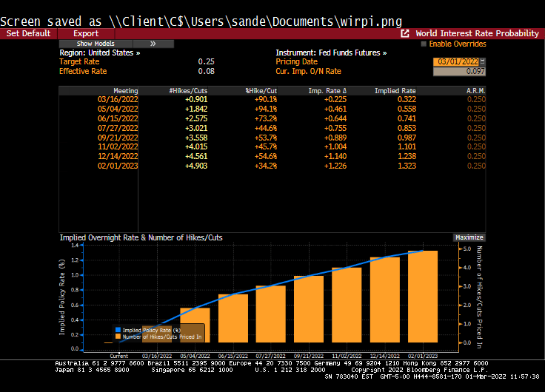Expand the Region: United States selector
Screen dimensions: 545x392
pyautogui.click(x=99, y=53)
